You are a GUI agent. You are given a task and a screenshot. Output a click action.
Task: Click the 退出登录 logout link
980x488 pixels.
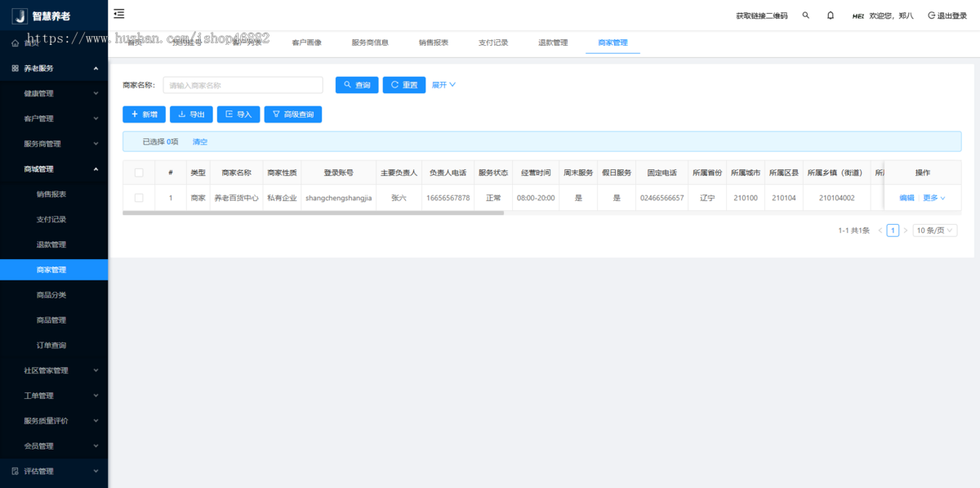point(947,16)
